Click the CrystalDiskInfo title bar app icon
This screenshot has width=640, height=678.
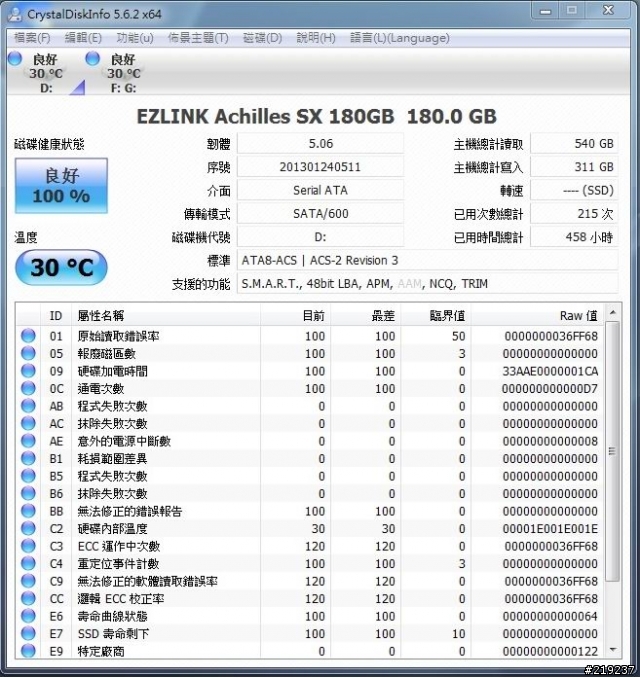click(15, 14)
